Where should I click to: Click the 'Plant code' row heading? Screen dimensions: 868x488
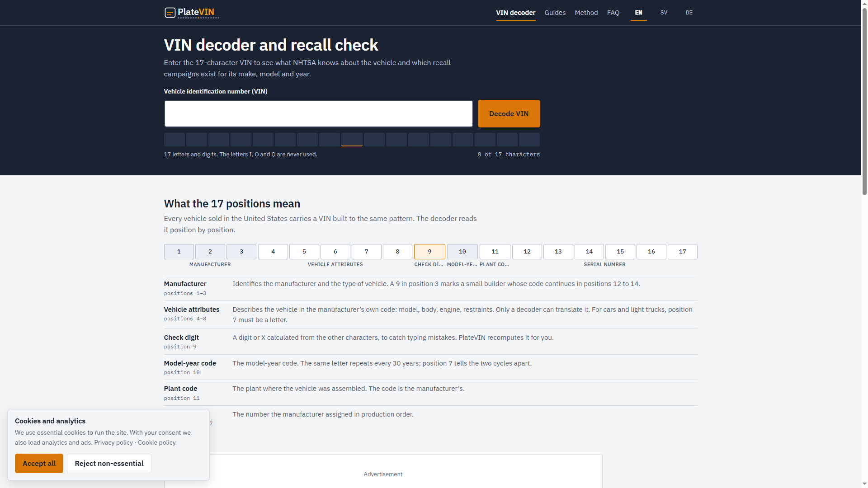(180, 389)
